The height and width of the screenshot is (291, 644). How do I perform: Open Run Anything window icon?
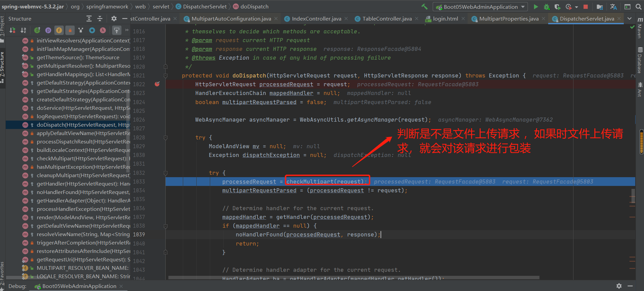pos(627,7)
